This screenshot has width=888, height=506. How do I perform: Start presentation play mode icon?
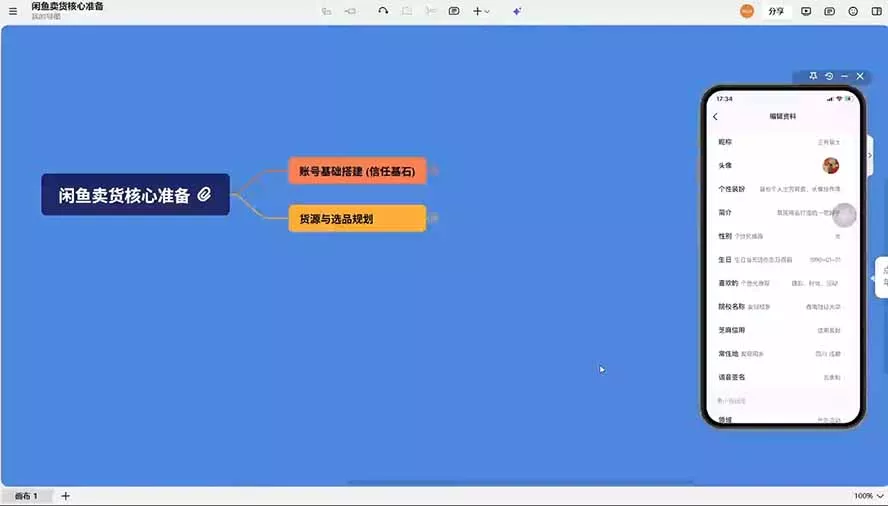(x=806, y=11)
